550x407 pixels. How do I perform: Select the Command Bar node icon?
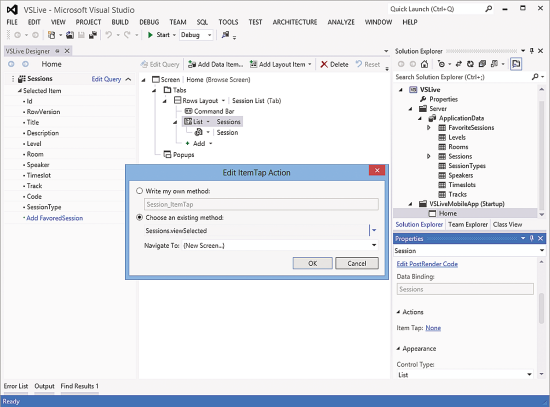click(188, 111)
